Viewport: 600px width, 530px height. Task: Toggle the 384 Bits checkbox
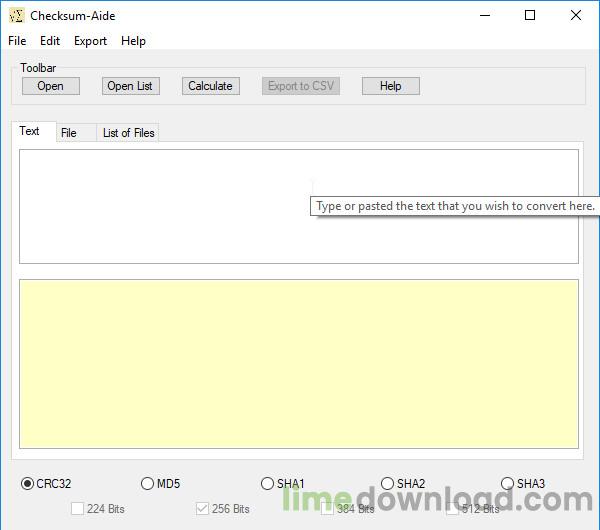pyautogui.click(x=347, y=509)
